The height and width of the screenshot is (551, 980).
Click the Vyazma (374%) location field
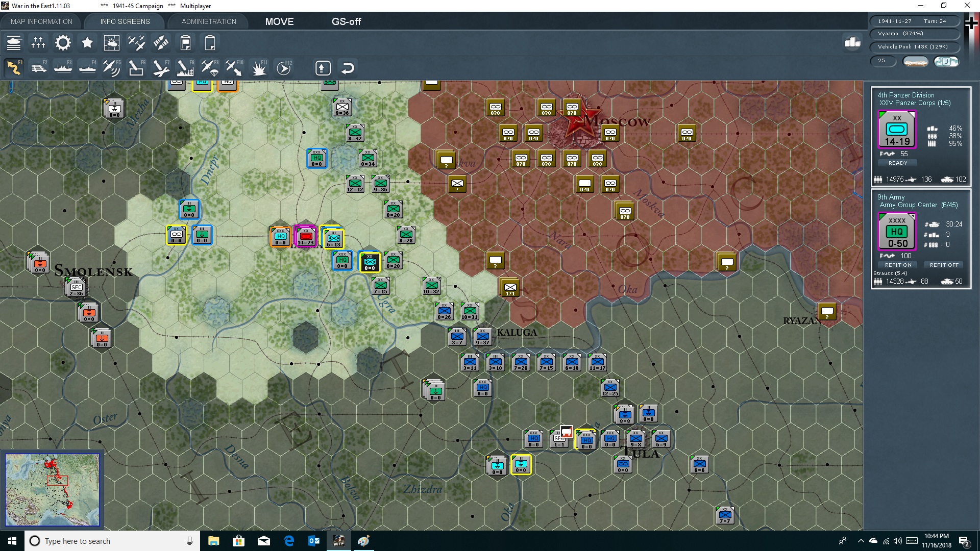pos(915,34)
